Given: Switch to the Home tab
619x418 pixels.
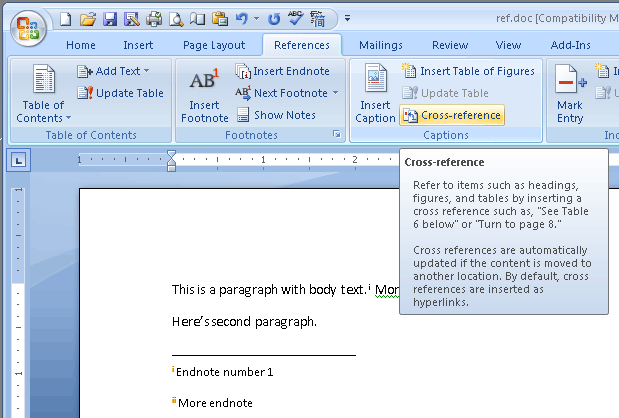Looking at the screenshot, I should click(x=81, y=45).
